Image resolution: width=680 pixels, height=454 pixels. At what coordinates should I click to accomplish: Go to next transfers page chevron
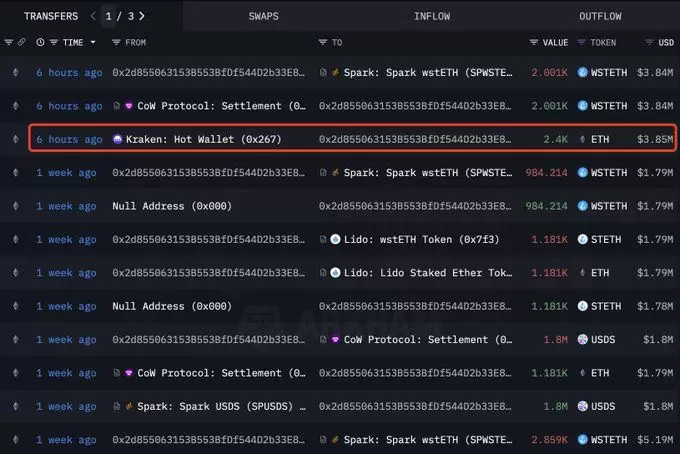point(142,16)
